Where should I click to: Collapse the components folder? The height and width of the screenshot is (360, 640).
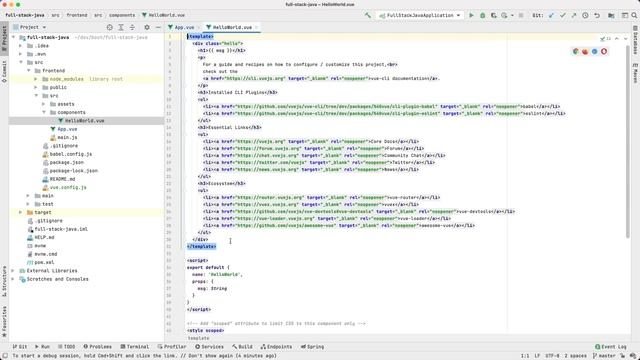44,112
